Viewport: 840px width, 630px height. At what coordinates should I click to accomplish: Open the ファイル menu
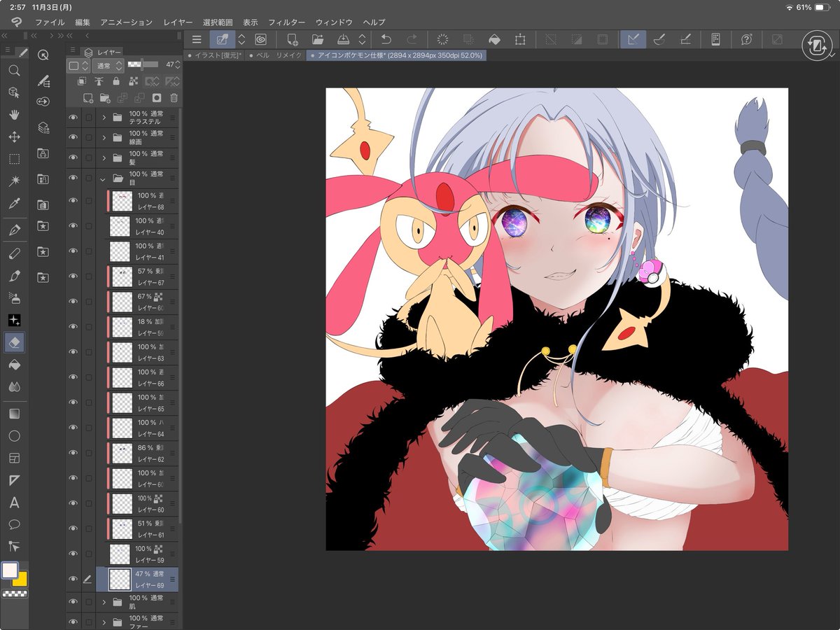click(50, 22)
